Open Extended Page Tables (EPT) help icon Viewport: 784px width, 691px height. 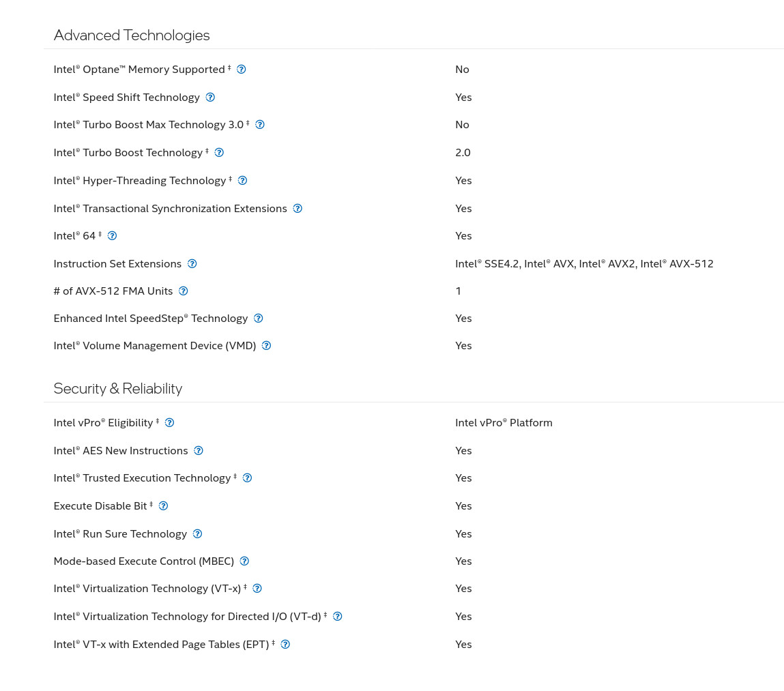point(285,645)
